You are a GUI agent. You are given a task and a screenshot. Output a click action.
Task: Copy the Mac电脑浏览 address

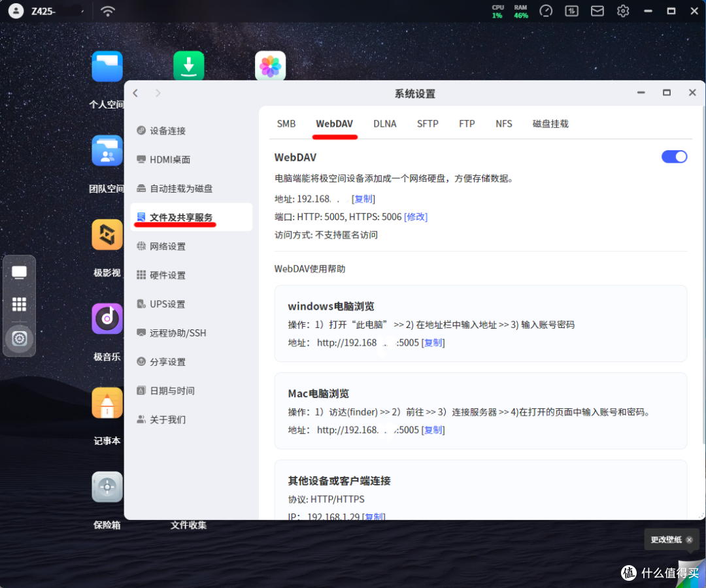click(x=433, y=430)
